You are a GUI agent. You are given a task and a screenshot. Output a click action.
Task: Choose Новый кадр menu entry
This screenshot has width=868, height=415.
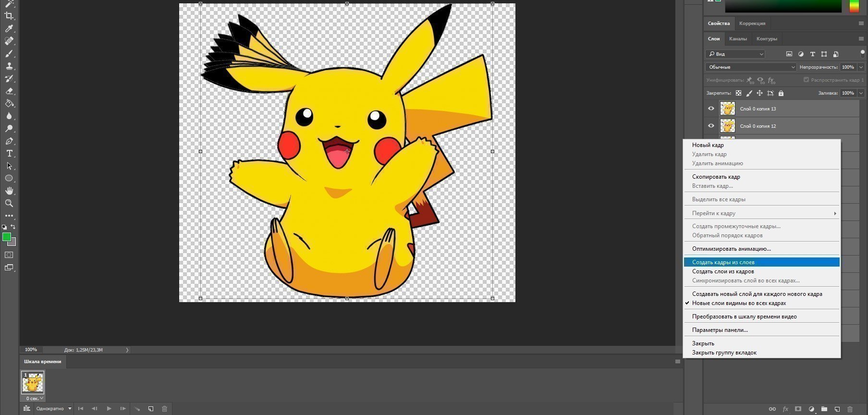(762, 145)
